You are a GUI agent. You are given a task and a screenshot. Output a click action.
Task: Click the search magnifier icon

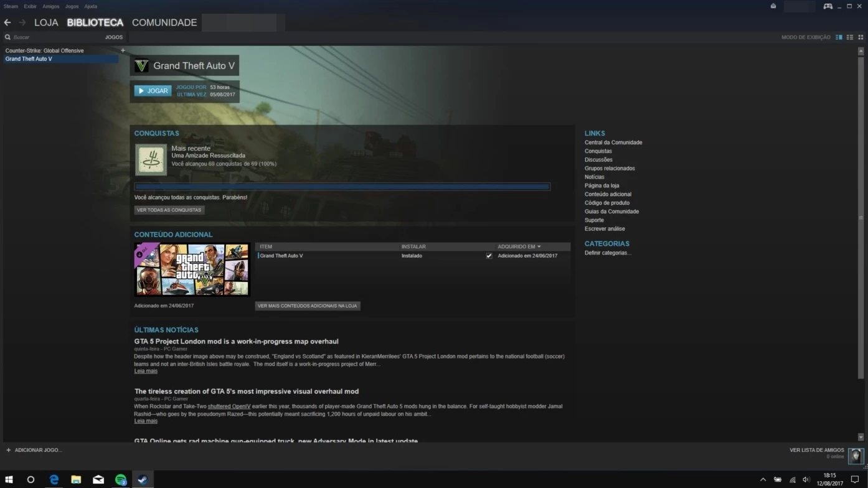[8, 37]
